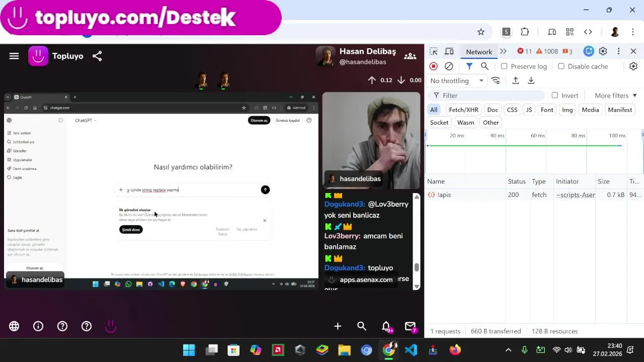644x362 pixels.
Task: Open the browser Extensions puzzle icon
Action: (x=525, y=32)
